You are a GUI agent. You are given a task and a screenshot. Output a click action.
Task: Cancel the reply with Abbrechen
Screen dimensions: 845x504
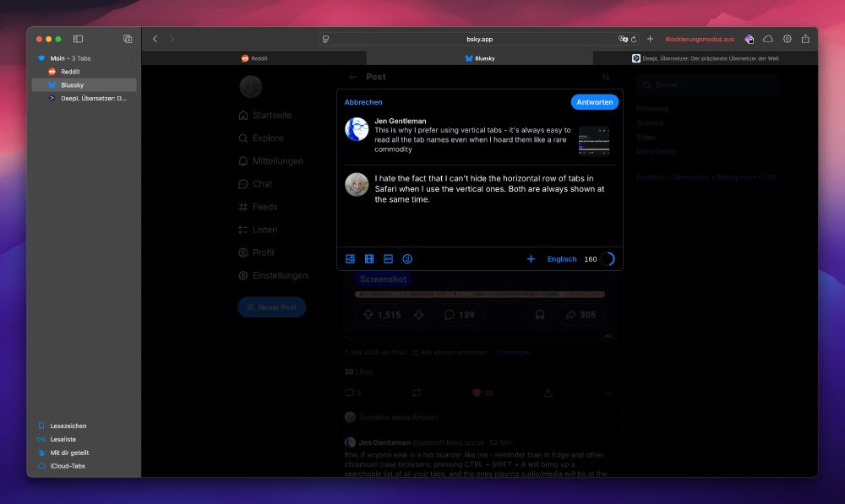coord(363,102)
